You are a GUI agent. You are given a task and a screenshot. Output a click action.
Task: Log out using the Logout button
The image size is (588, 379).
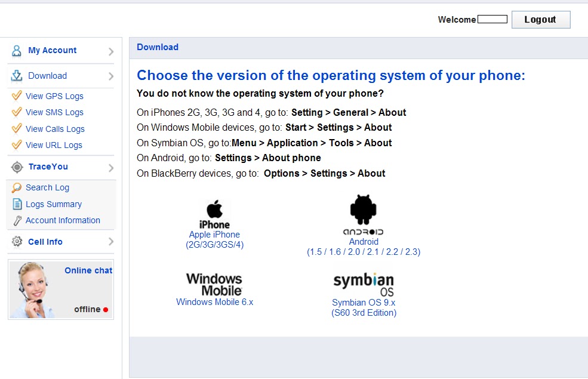click(541, 20)
